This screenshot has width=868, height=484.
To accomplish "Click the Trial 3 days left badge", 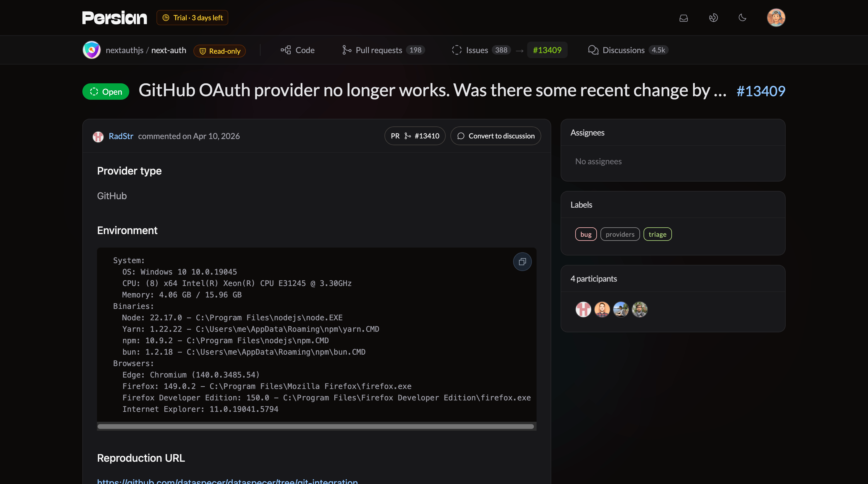I will click(192, 18).
